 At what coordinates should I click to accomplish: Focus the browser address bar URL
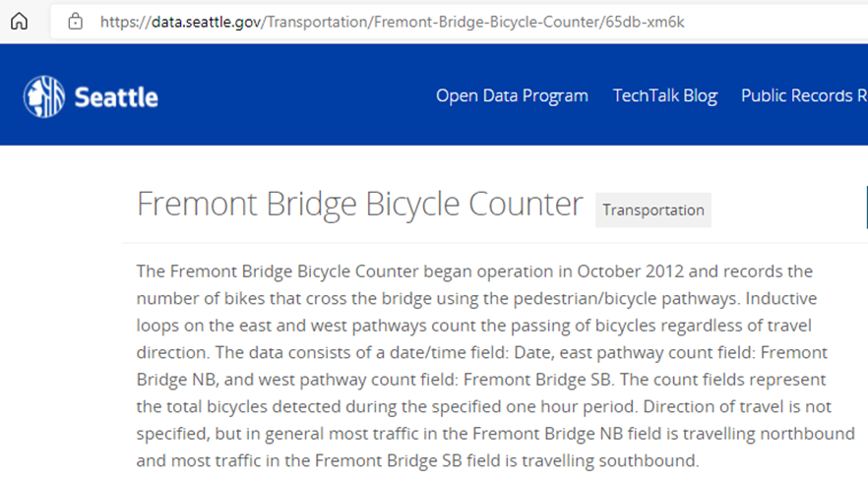[x=394, y=22]
